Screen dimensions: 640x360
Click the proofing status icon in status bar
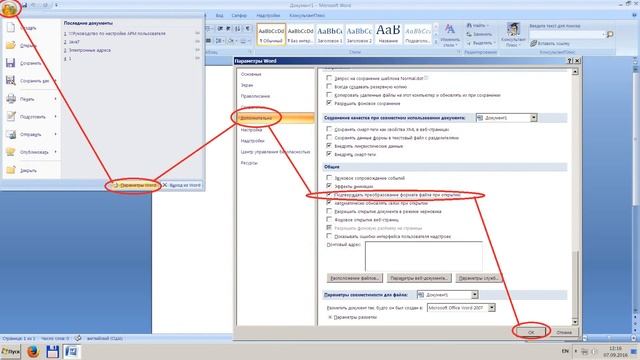coord(78,338)
